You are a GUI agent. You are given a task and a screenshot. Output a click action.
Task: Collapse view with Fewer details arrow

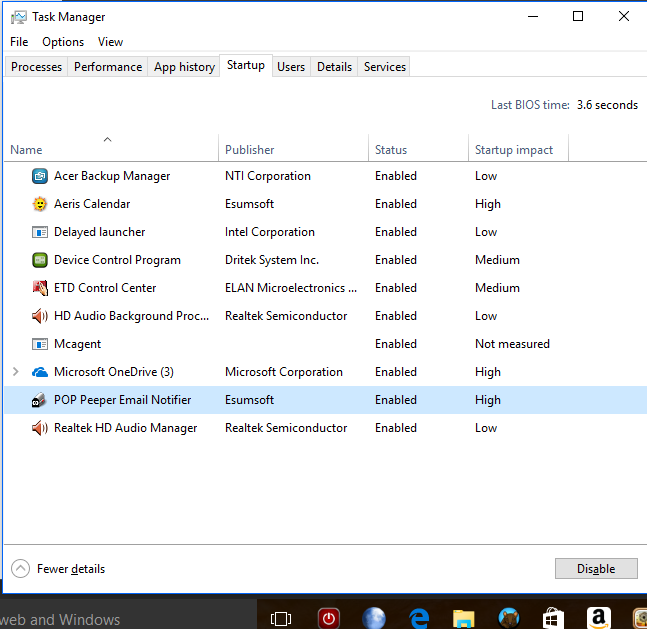click(x=20, y=569)
